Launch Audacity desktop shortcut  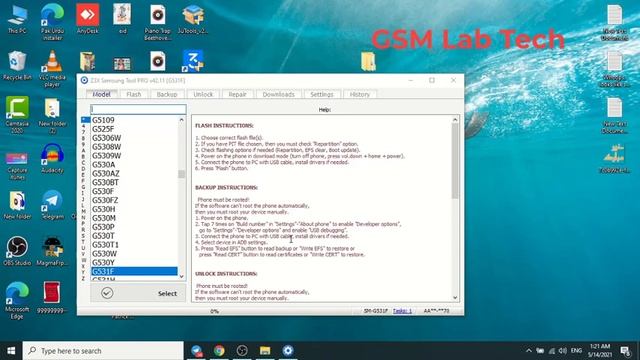click(x=52, y=158)
